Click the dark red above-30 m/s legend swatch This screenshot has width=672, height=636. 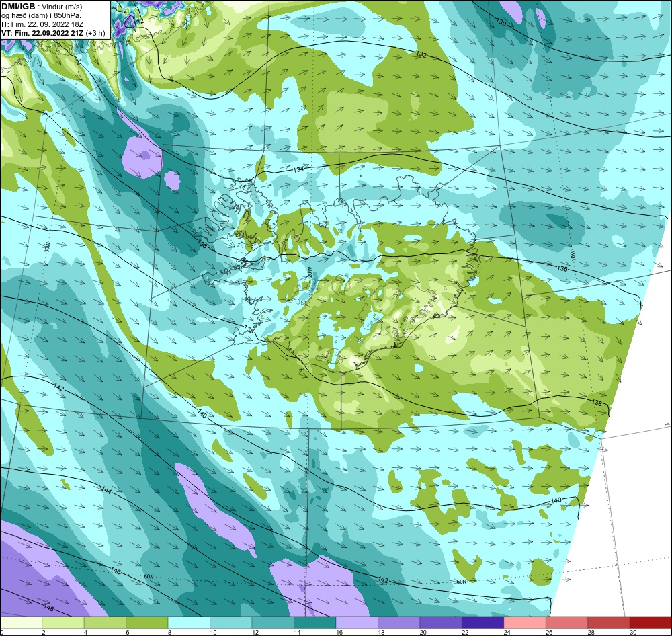coord(651,623)
